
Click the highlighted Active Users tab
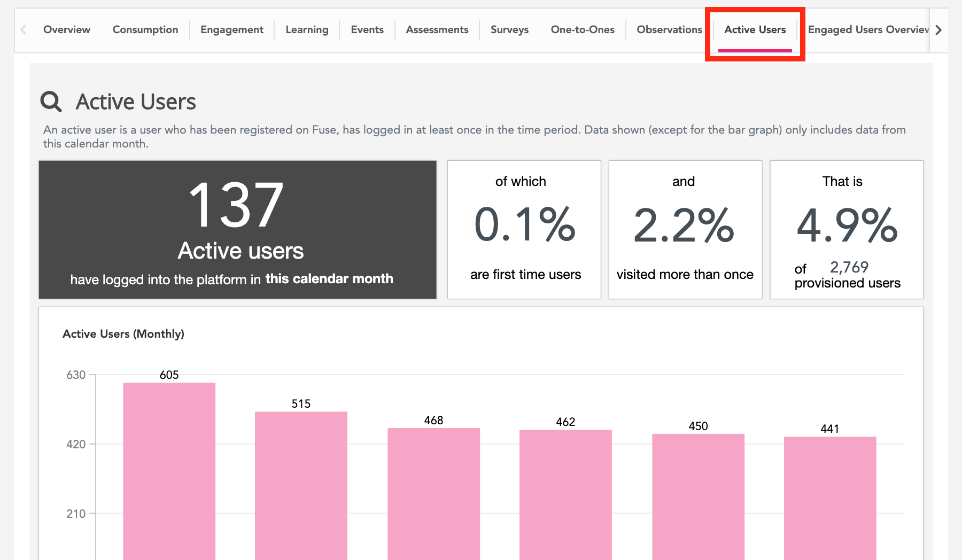[755, 30]
